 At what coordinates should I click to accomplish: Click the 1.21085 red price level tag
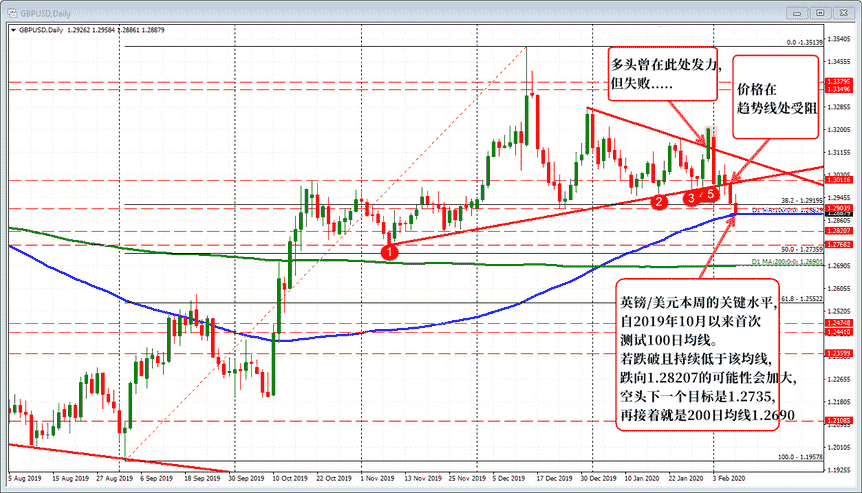point(836,420)
